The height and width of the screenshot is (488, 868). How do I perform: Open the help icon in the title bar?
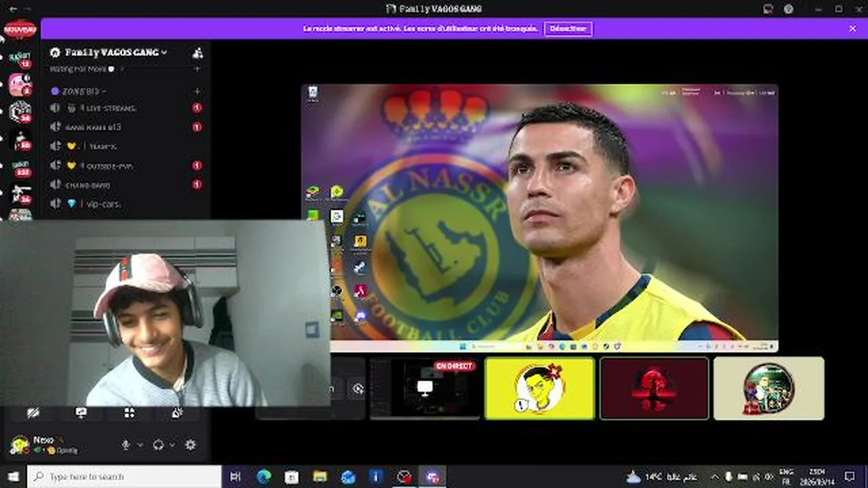tap(789, 9)
